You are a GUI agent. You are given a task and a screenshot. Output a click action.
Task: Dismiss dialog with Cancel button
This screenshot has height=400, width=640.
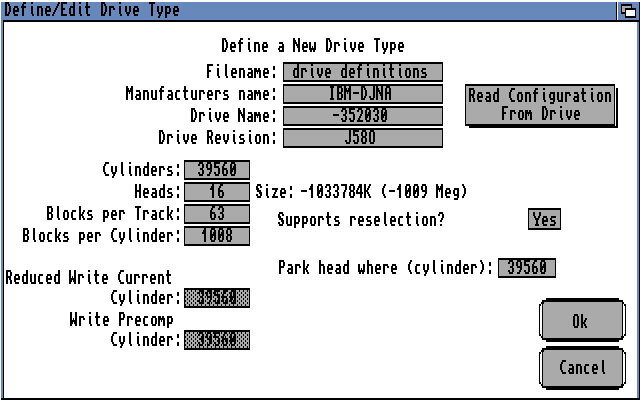(x=582, y=368)
